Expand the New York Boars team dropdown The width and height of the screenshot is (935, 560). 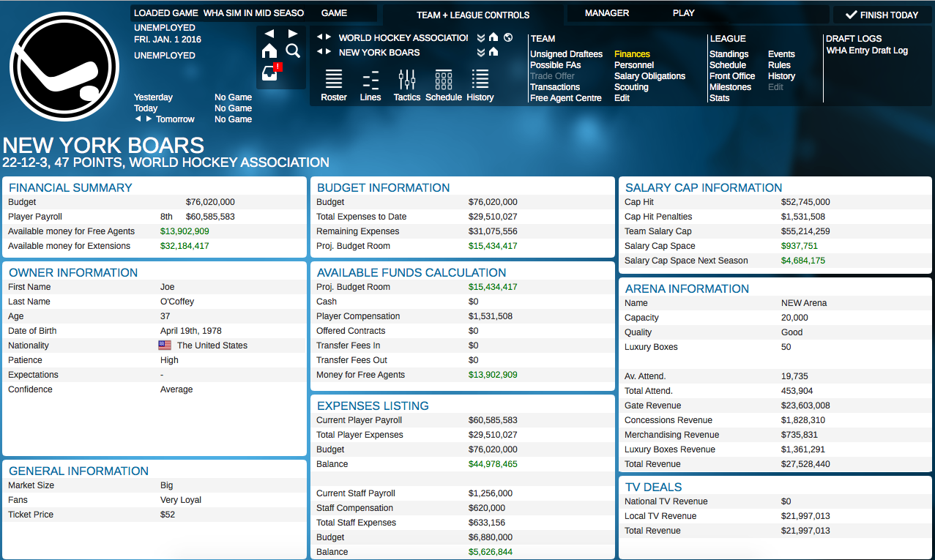point(480,52)
